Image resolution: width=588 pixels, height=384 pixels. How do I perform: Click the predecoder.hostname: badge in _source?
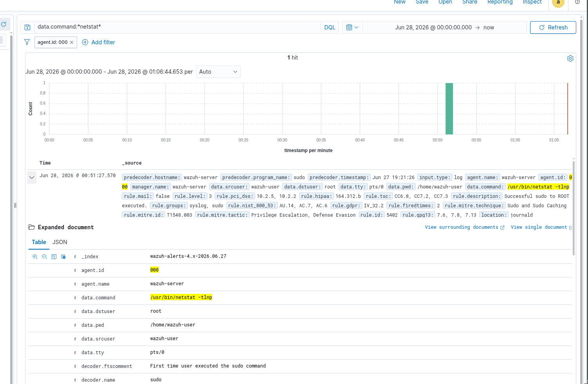(152, 178)
